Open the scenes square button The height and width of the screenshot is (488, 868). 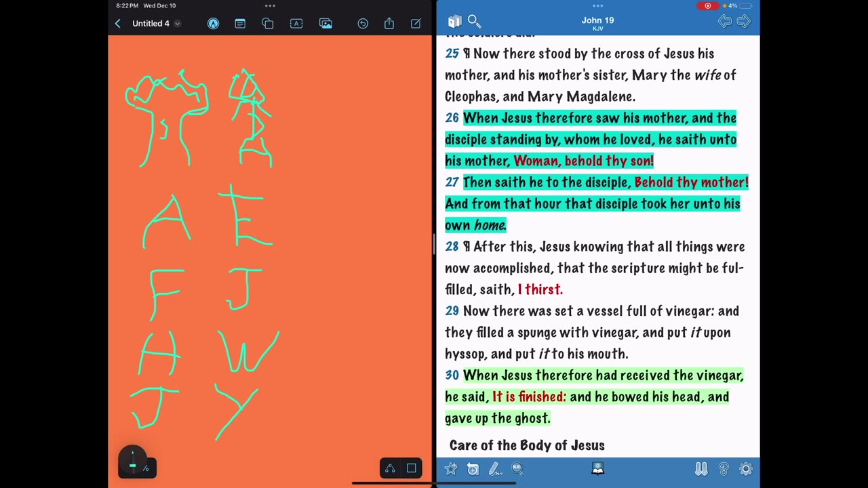tap(411, 468)
